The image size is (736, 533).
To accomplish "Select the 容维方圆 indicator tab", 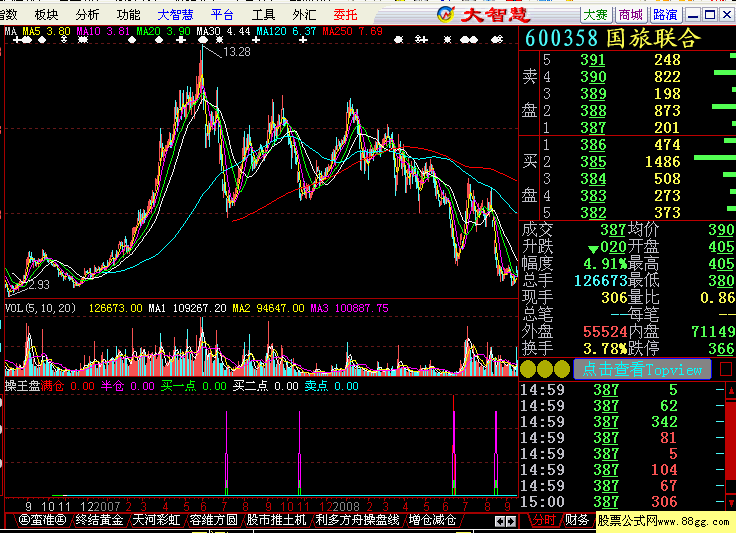I will pos(214,520).
